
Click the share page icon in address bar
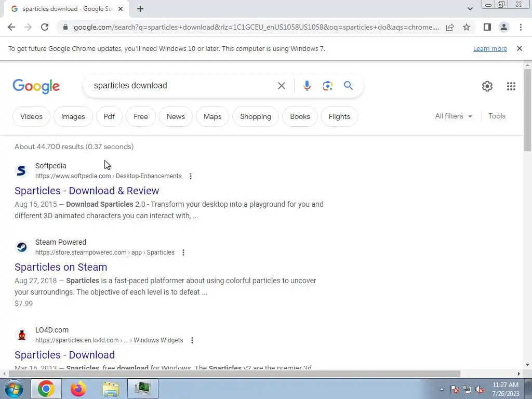click(x=450, y=27)
